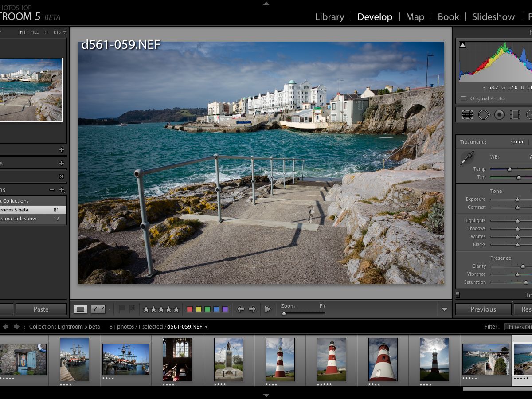The height and width of the screenshot is (399, 532).
Task: Collapse the bottom filmstrip panel arrow
Action: pos(266,395)
